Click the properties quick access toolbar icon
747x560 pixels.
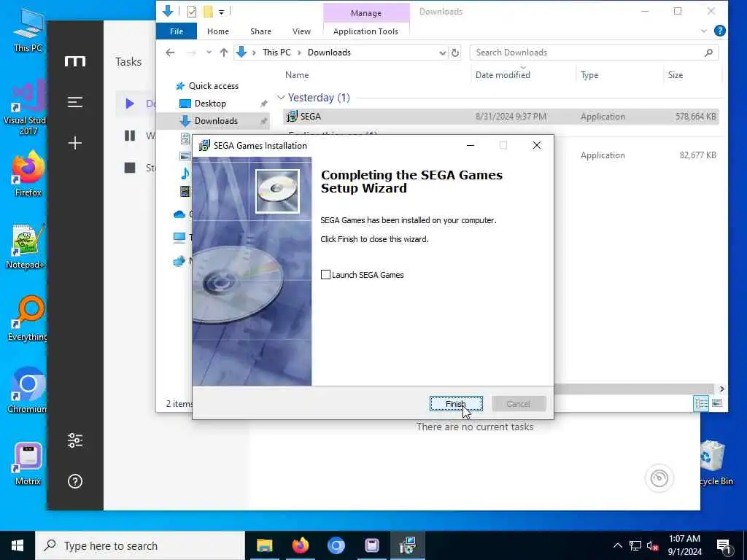click(x=192, y=12)
